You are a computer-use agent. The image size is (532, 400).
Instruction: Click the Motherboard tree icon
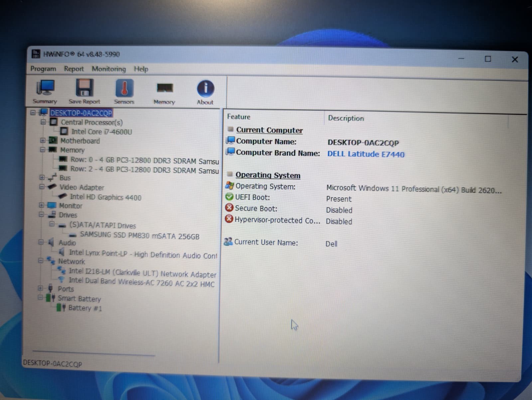pyautogui.click(x=53, y=141)
